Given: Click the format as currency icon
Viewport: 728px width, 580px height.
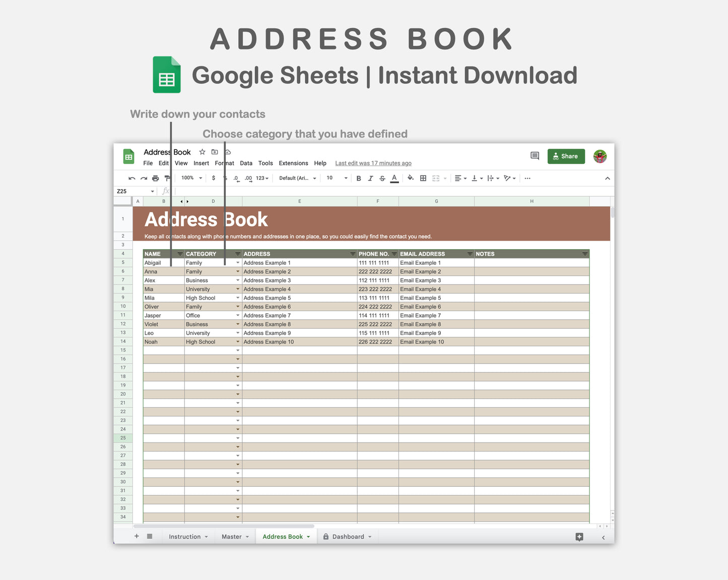Looking at the screenshot, I should [x=214, y=178].
